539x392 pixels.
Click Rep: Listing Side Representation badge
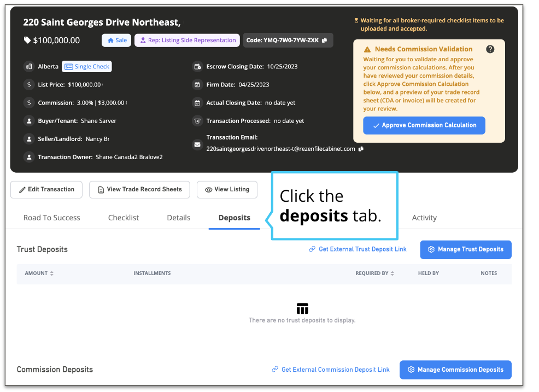(187, 40)
